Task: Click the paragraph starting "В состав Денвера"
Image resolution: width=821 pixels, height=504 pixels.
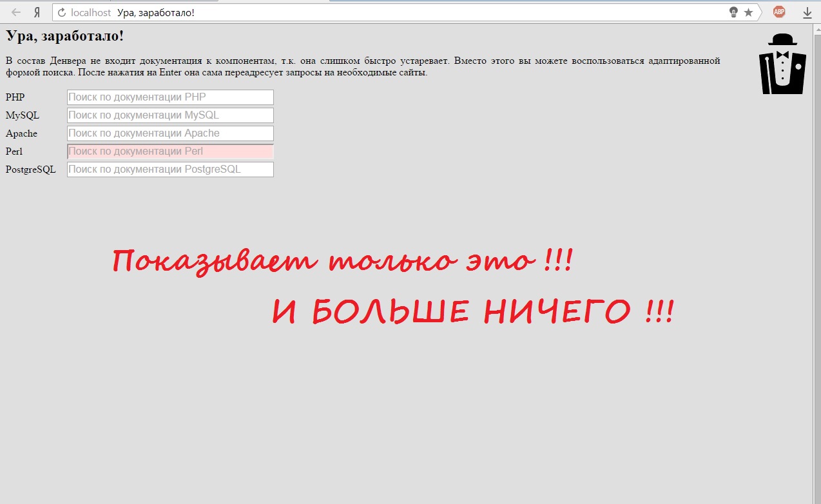Action: [x=363, y=66]
